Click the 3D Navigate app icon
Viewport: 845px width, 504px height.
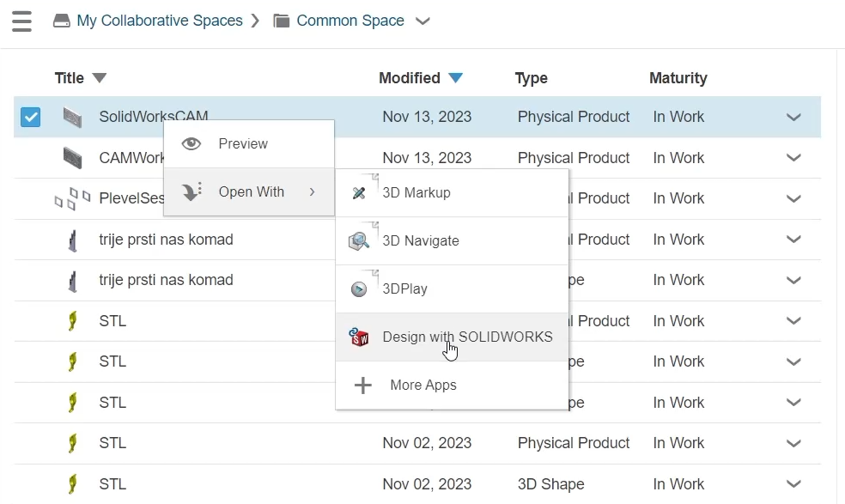pyautogui.click(x=359, y=240)
